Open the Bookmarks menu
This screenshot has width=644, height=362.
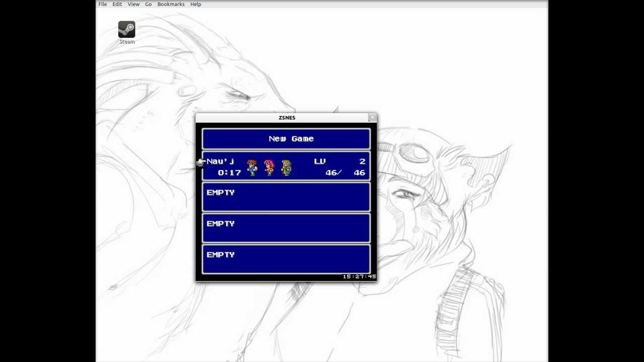[x=171, y=4]
